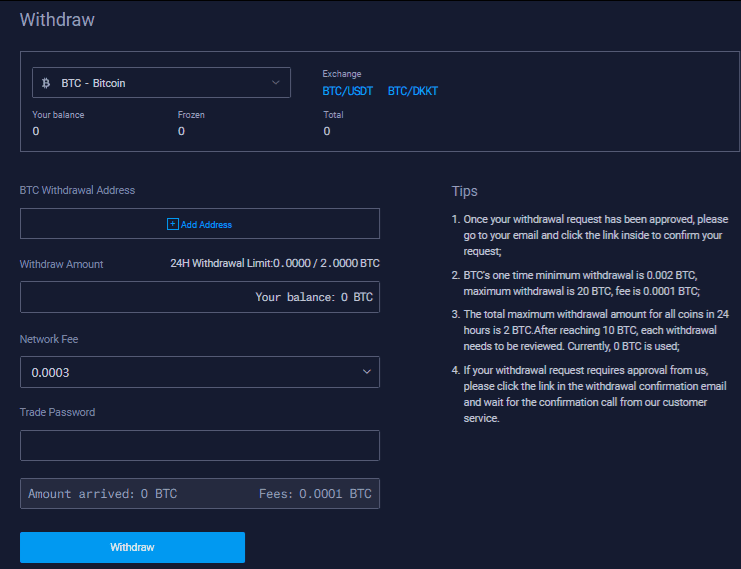
Task: Go to the BTC/DKKT exchange pair
Action: [x=412, y=91]
